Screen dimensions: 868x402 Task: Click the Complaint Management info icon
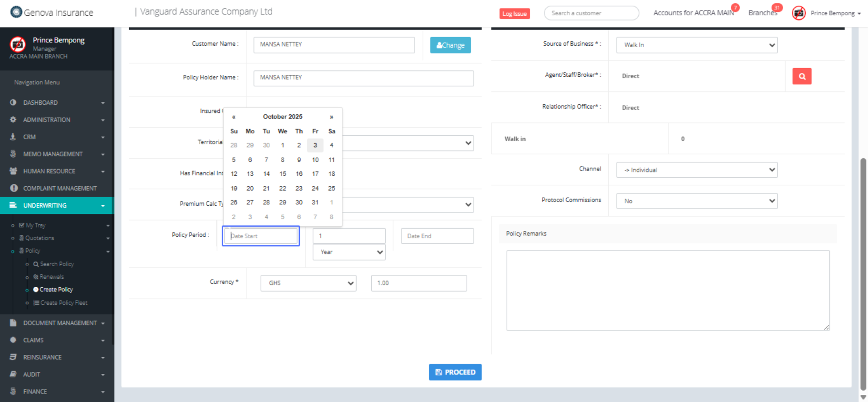point(14,188)
